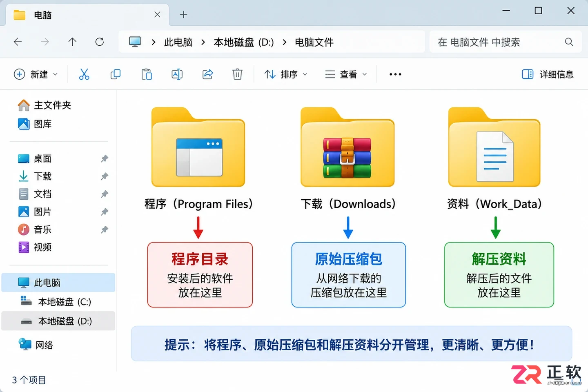The image size is (588, 392).
Task: Select the 资料 (Work_Data) folder
Action: (x=494, y=159)
